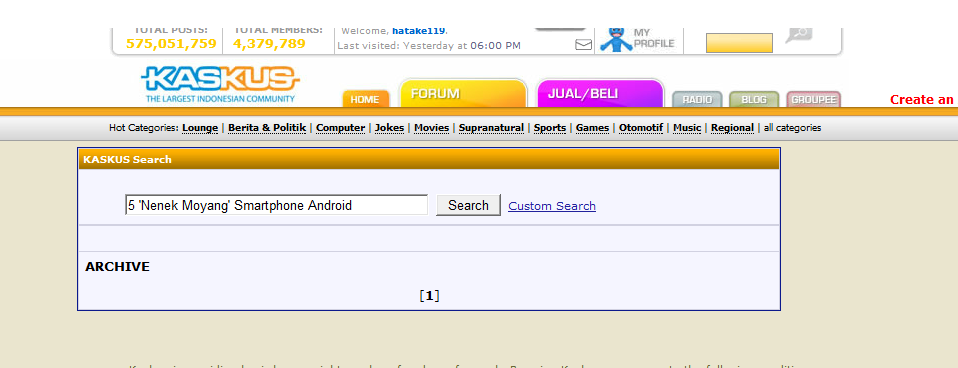Open the Custom Search link
This screenshot has height=368, width=958.
click(x=552, y=206)
